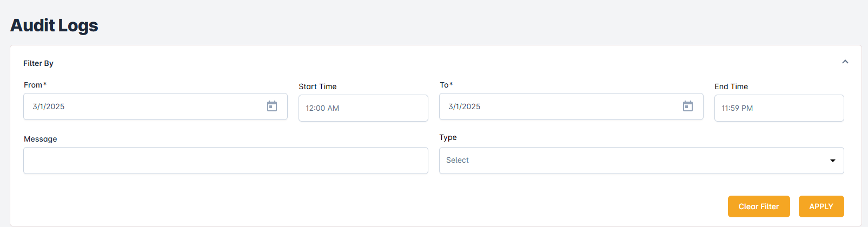Click into the Message text box
868x227 pixels.
point(226,161)
